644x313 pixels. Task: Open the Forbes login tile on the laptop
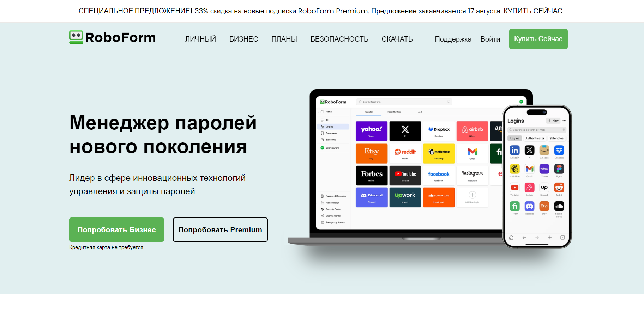[x=372, y=176]
